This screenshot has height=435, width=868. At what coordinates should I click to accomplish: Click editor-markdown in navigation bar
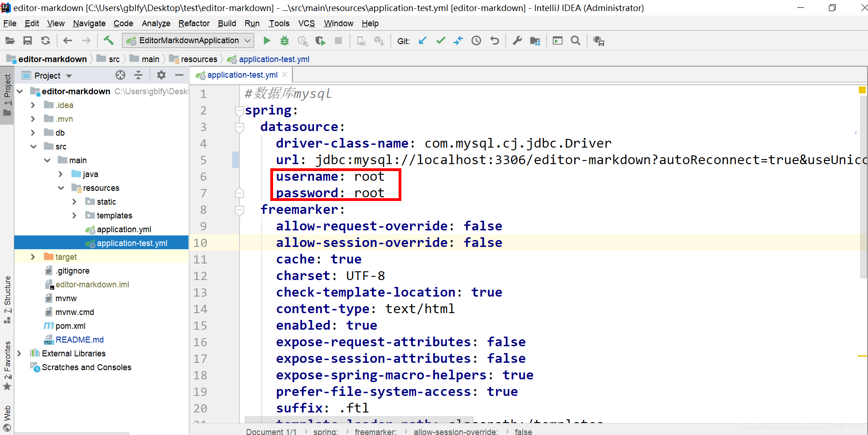(46, 59)
